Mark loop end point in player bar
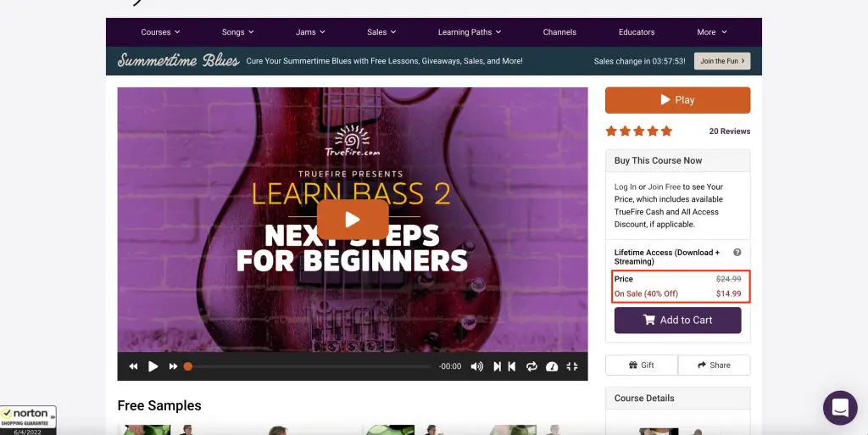 (x=512, y=366)
